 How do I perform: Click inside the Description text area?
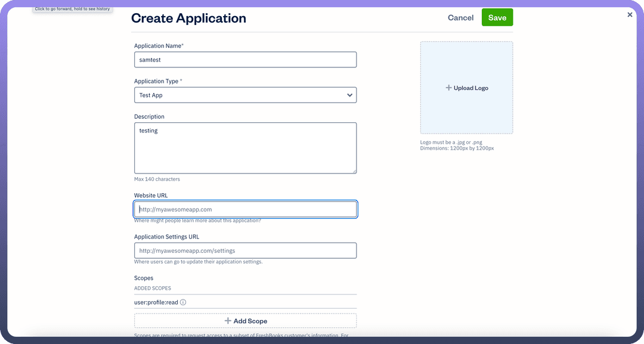click(x=245, y=148)
